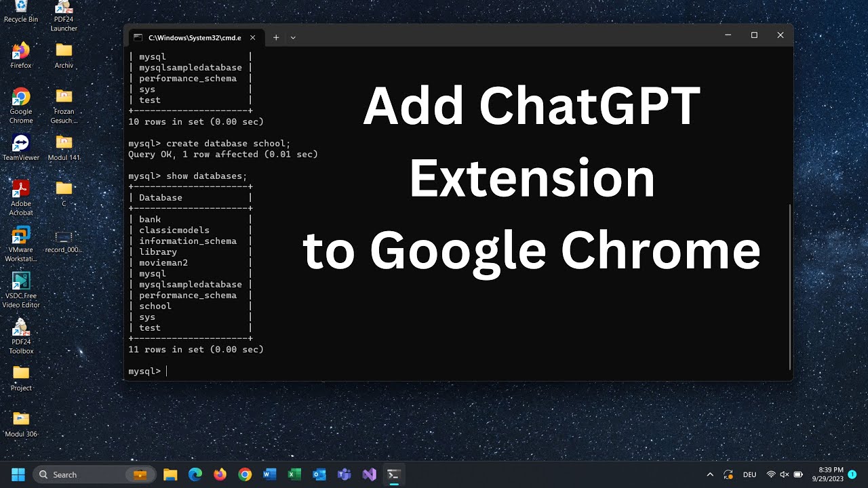This screenshot has width=868, height=488.
Task: Select VSDC Free Video Editor icon
Action: tap(20, 290)
